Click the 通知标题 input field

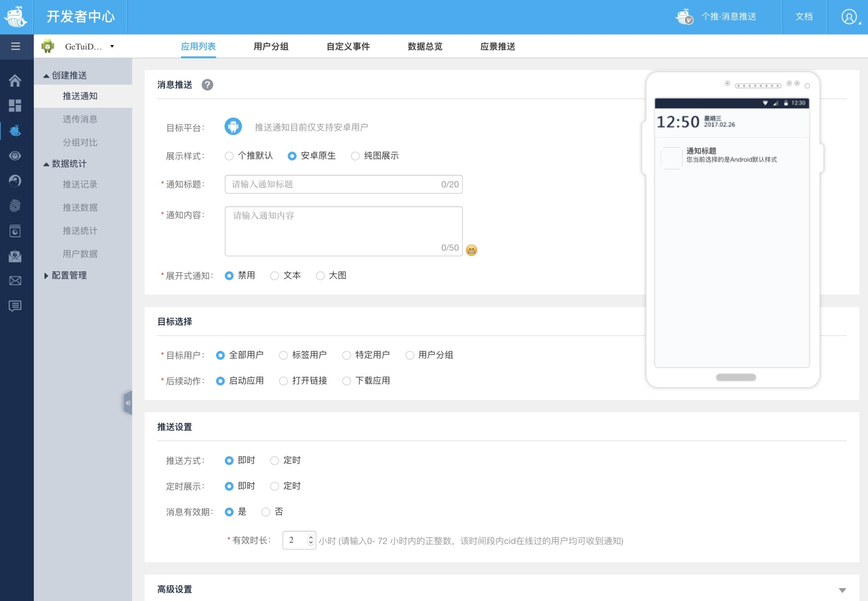(343, 184)
